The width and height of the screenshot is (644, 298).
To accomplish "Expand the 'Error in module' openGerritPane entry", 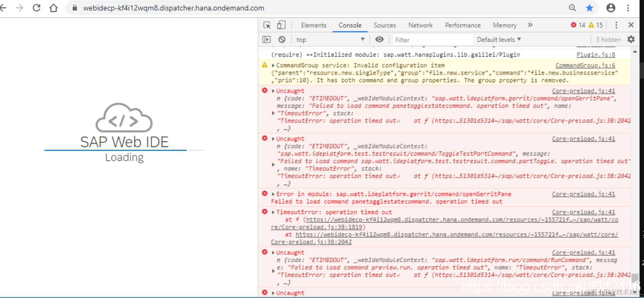I will 273,194.
